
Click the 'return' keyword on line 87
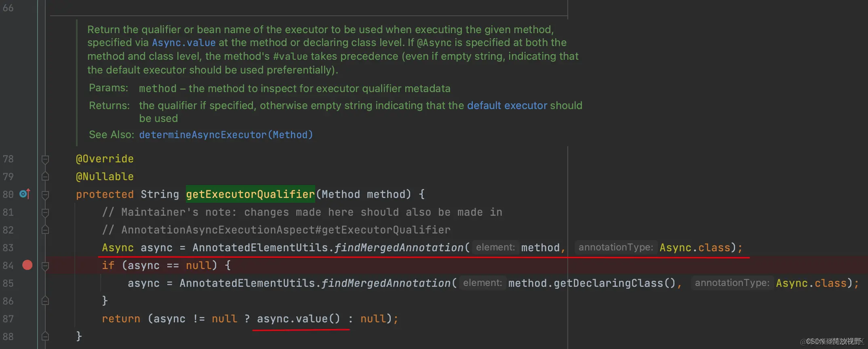point(121,319)
